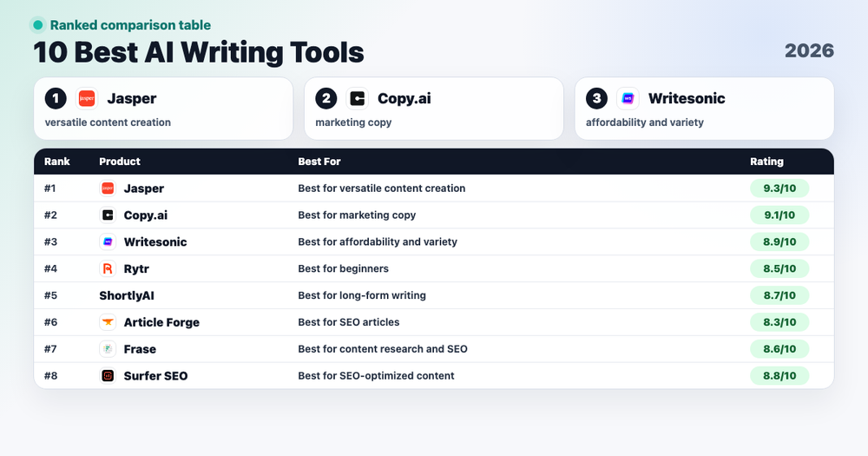Screen dimensions: 868x456
Task: Click 'Best for SEO articles' cell
Action: [x=349, y=322]
